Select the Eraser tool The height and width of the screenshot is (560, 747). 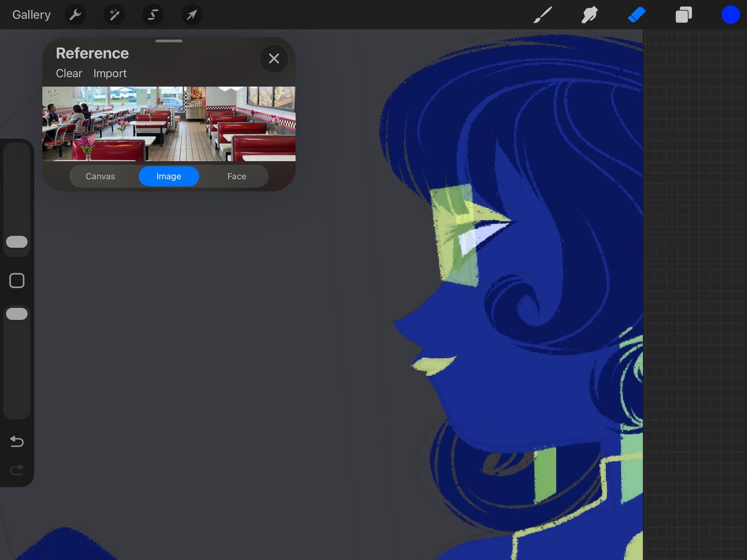tap(637, 15)
